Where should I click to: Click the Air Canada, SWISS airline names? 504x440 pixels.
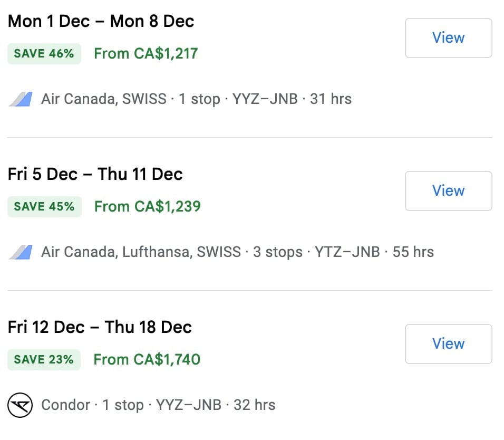(104, 99)
